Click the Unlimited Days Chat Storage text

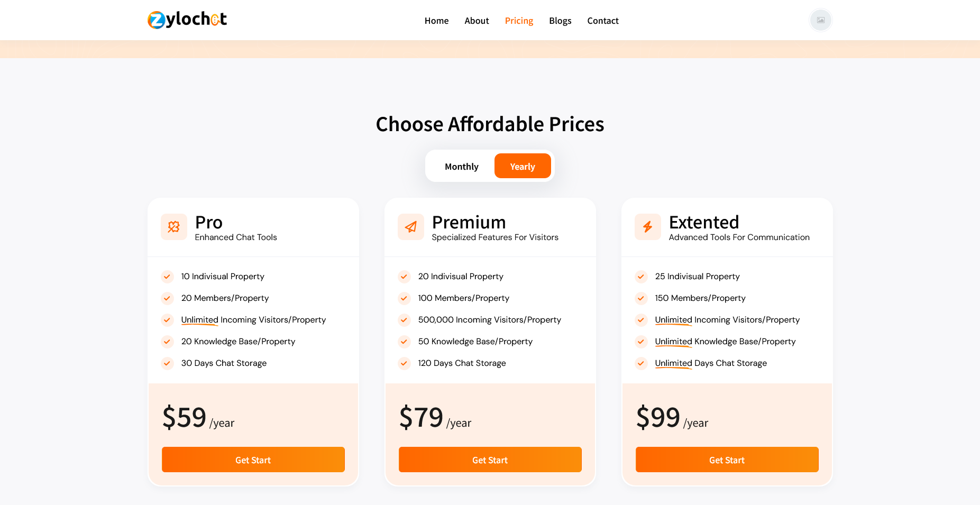click(x=711, y=363)
